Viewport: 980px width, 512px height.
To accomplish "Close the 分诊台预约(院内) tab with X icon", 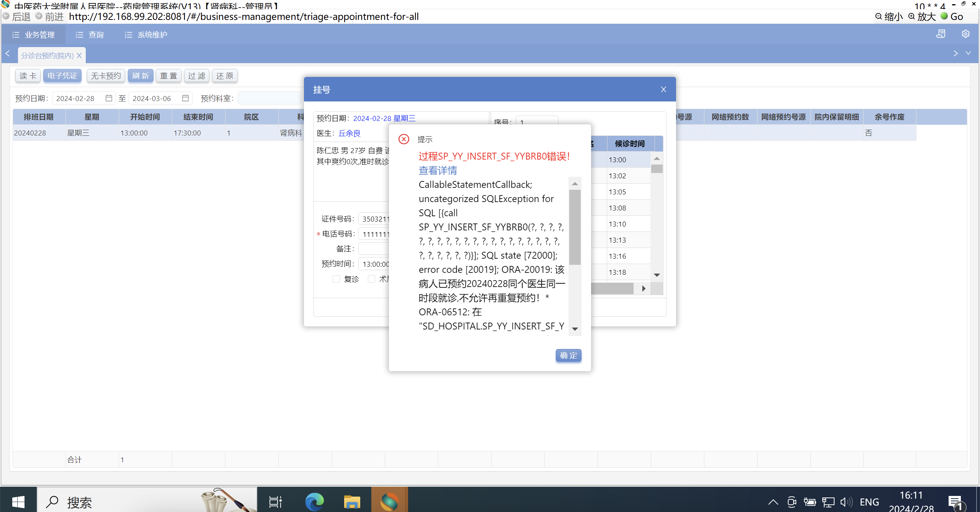I will [x=79, y=55].
